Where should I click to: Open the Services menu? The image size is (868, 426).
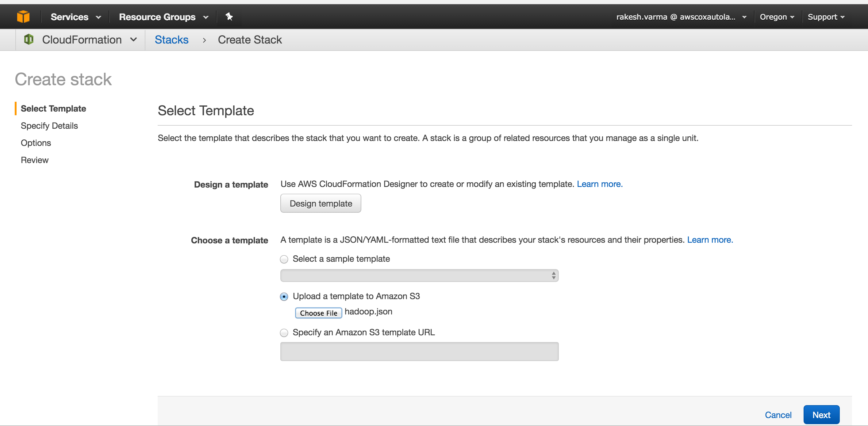coord(75,17)
